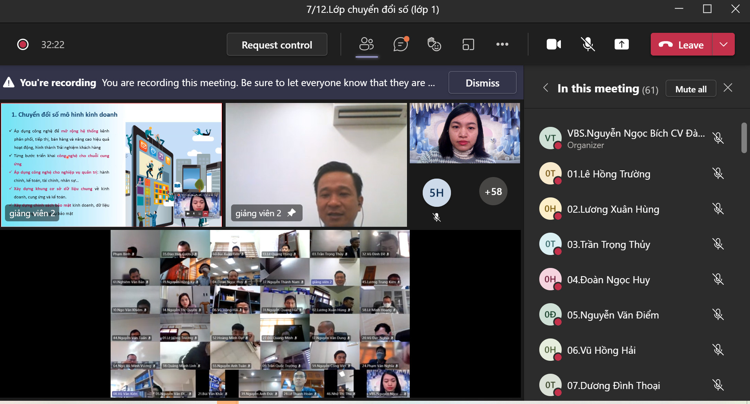Open the rooms view icon
The height and width of the screenshot is (404, 750).
(x=468, y=44)
